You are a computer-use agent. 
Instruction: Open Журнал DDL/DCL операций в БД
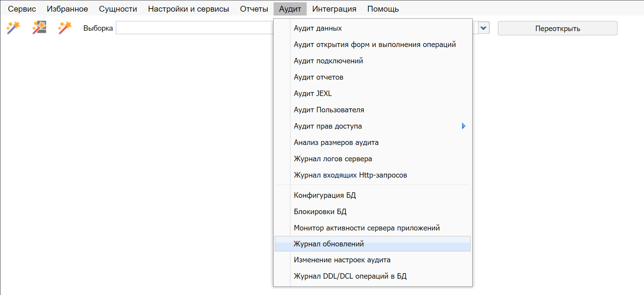(x=373, y=276)
